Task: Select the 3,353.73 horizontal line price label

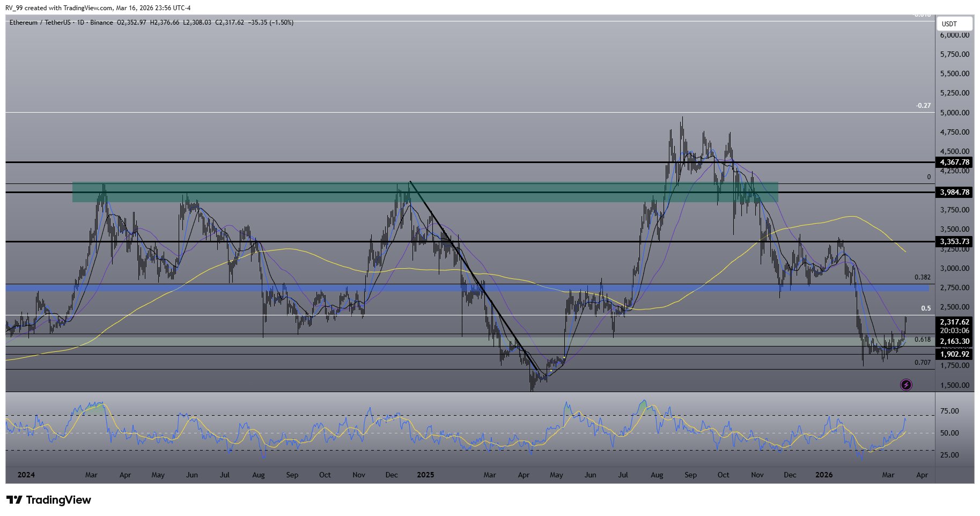Action: 955,242
